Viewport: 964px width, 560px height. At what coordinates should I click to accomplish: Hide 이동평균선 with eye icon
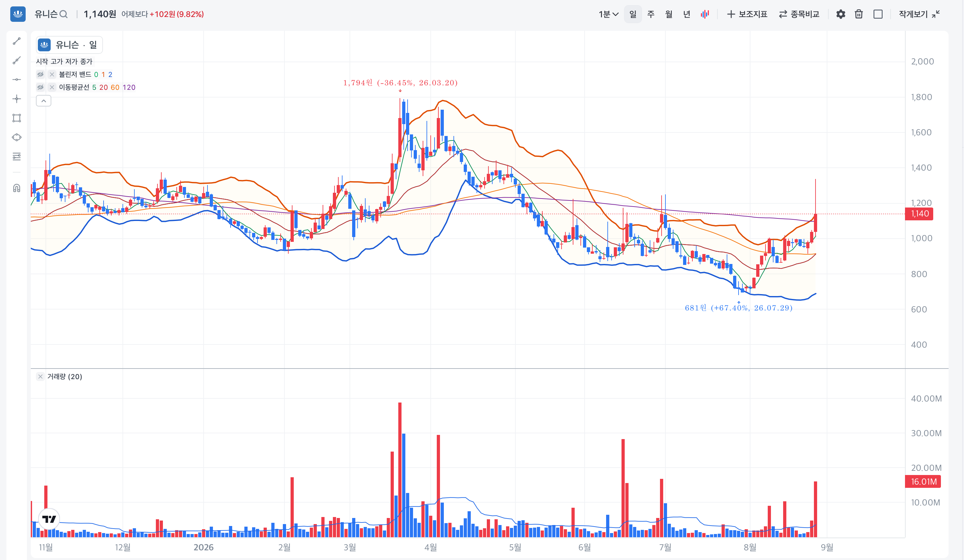(40, 88)
